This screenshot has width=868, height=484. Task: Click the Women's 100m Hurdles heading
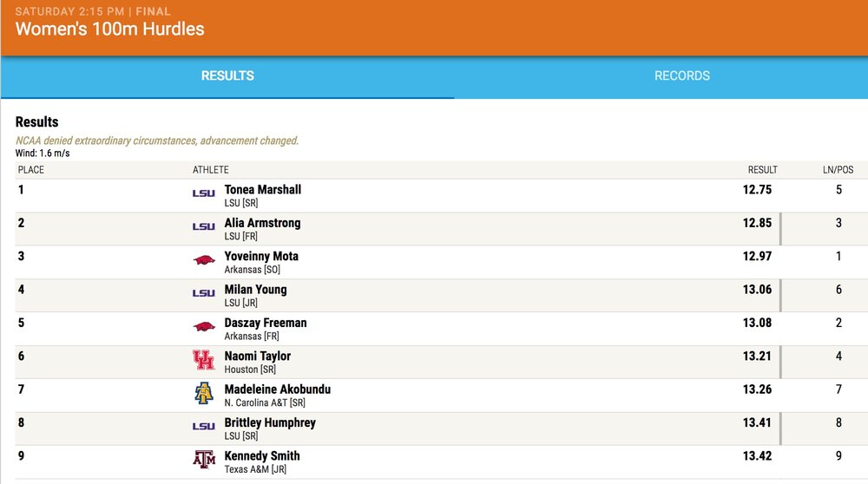pos(110,29)
